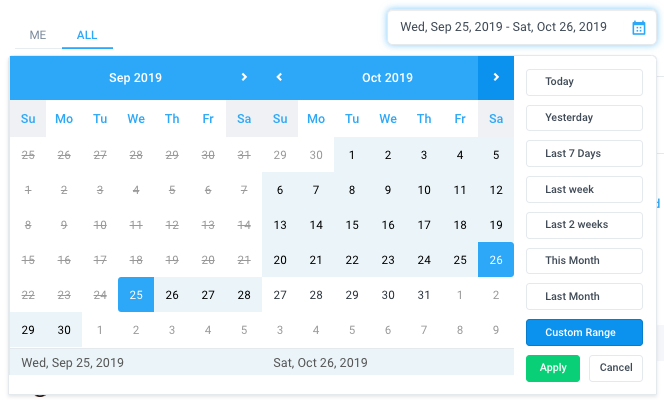Pick the Last Month range
This screenshot has width=664, height=402.
pos(584,297)
